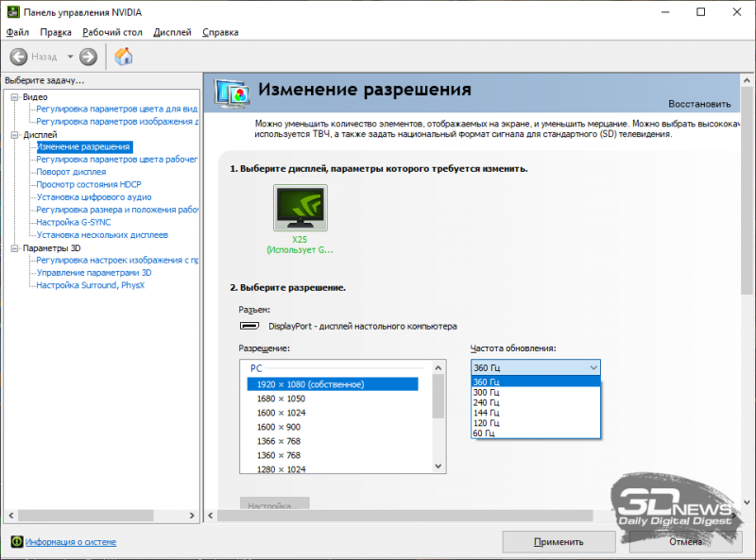The width and height of the screenshot is (756, 560).
Task: Select 240 Гц refresh rate option
Action: 487,402
